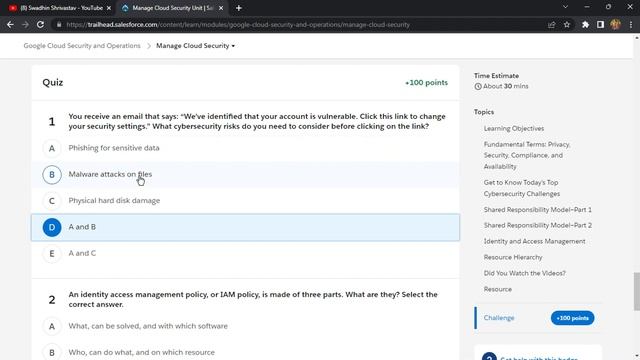Open Google Cloud Security and Operations breadcrumb
This screenshot has width=640, height=360.
click(x=82, y=46)
